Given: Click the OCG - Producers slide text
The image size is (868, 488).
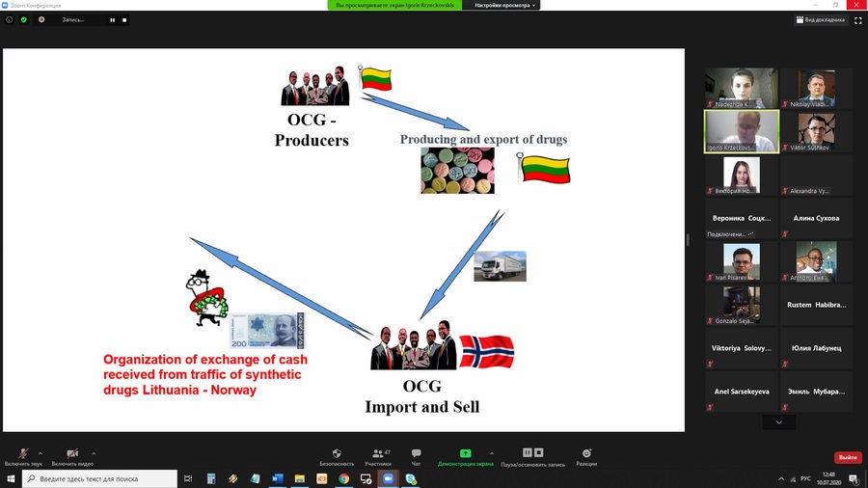Looking at the screenshot, I should 312,130.
